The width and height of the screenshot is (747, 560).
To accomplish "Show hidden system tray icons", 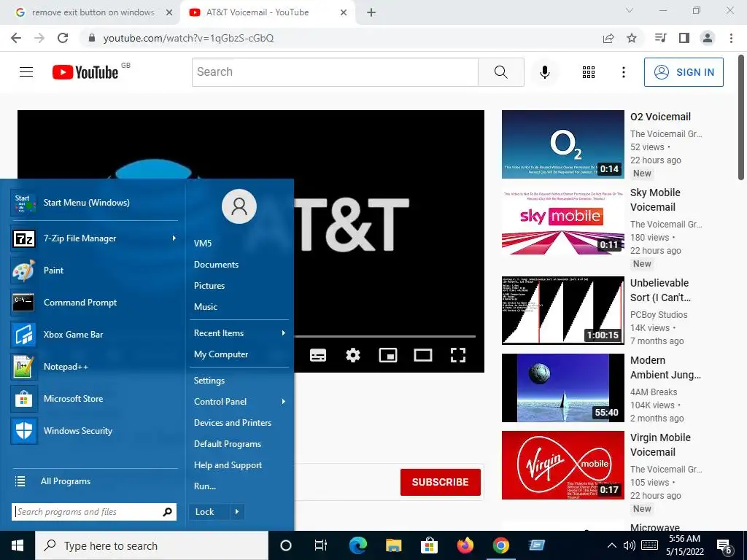I will point(612,545).
